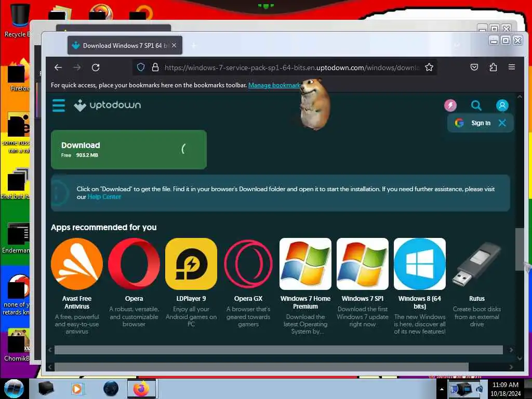Open the Help Center link
Image resolution: width=532 pixels, height=399 pixels.
104,197
